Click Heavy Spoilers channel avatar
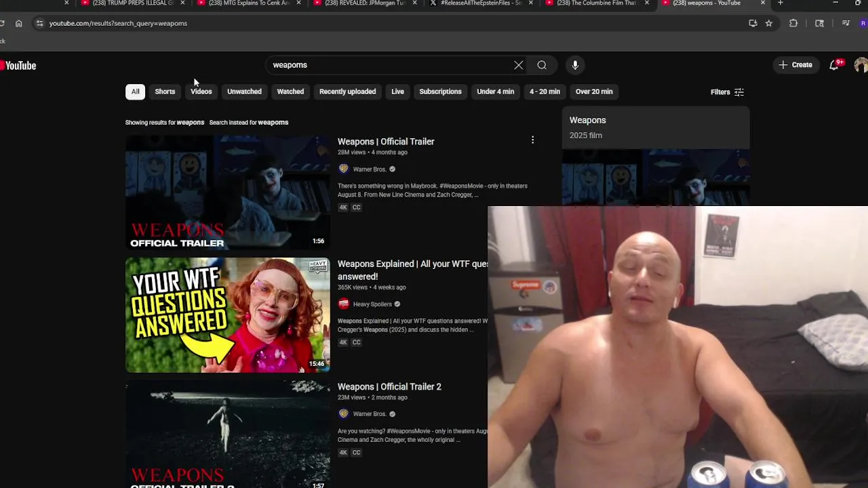 tap(343, 304)
